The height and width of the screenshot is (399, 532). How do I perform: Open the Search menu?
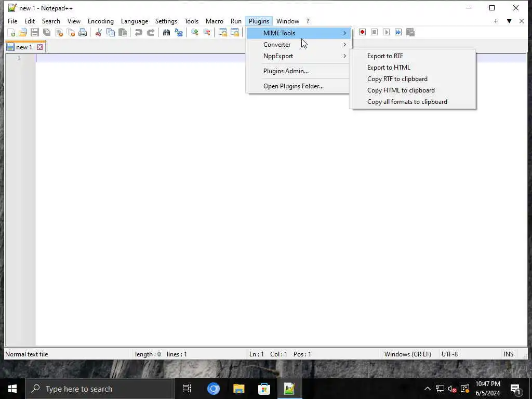51,21
